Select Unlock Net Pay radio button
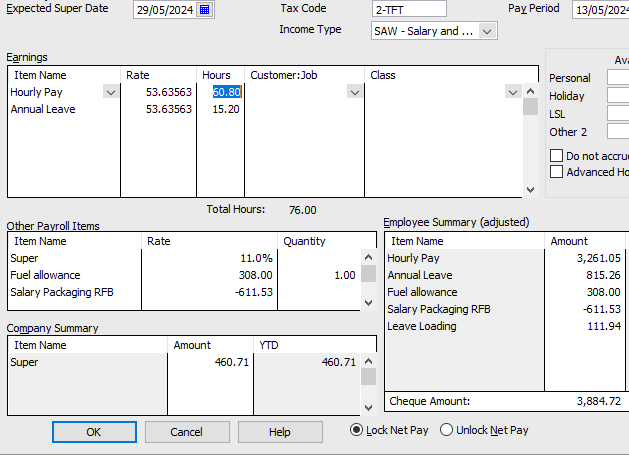 pyautogui.click(x=446, y=430)
